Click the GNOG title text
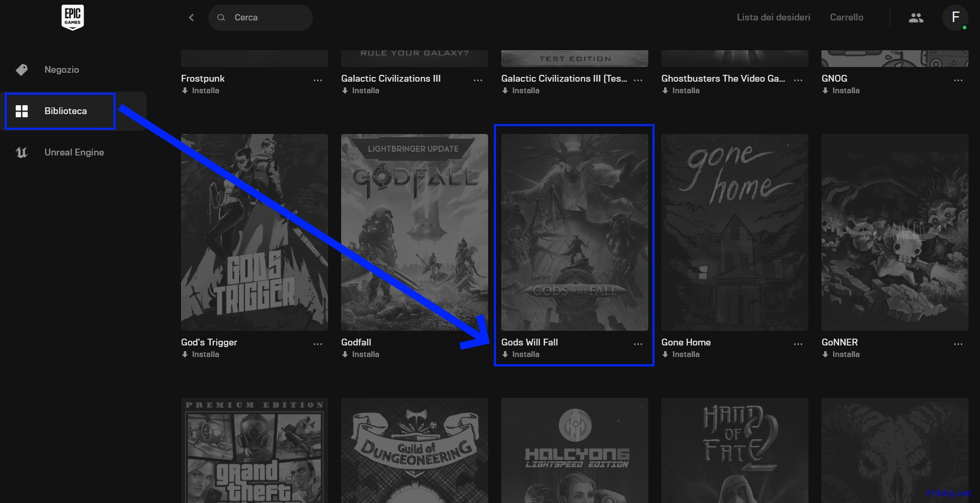The height and width of the screenshot is (503, 980). point(834,79)
